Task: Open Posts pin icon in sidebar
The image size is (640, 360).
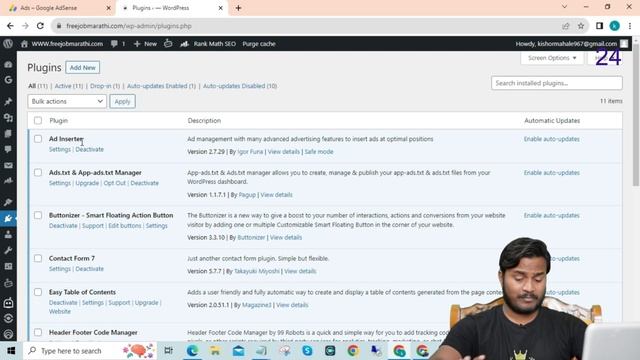Action: [8, 102]
